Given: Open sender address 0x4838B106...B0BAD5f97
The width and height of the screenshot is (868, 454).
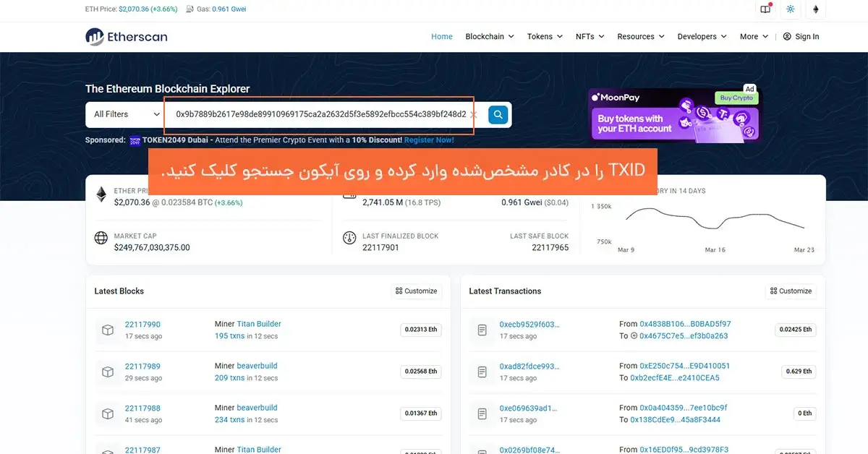Looking at the screenshot, I should tap(685, 324).
